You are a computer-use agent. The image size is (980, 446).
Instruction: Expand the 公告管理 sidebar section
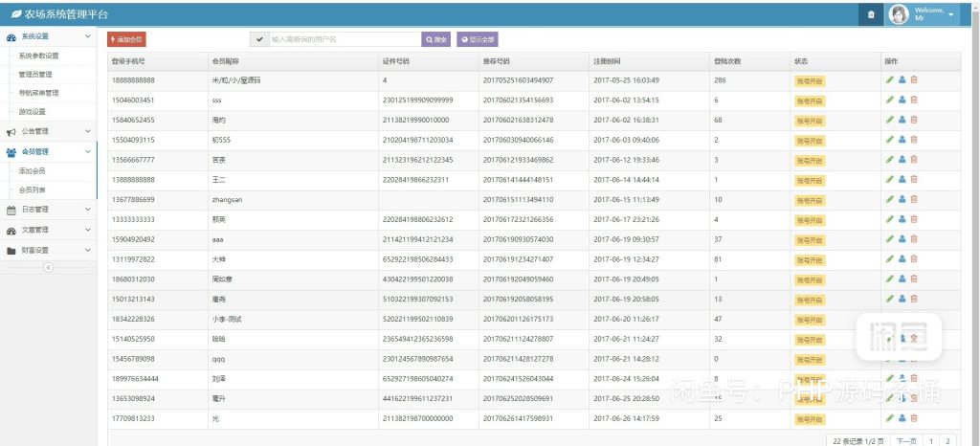coord(48,131)
